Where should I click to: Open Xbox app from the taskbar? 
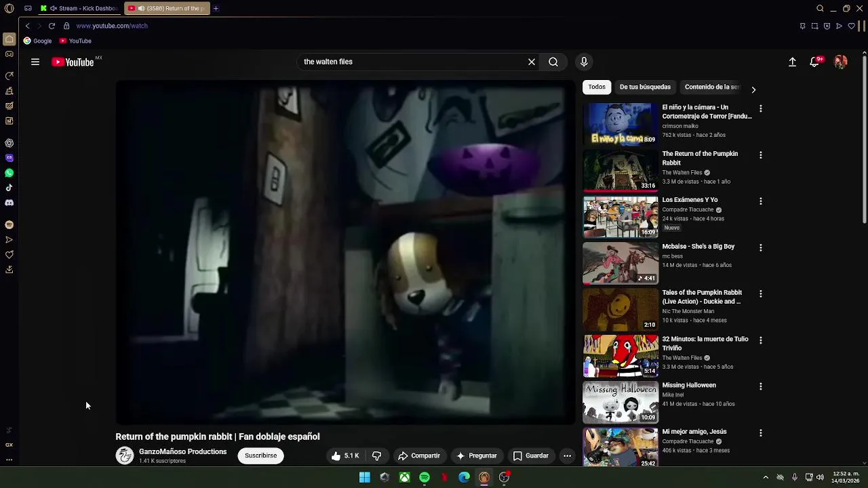pyautogui.click(x=404, y=477)
